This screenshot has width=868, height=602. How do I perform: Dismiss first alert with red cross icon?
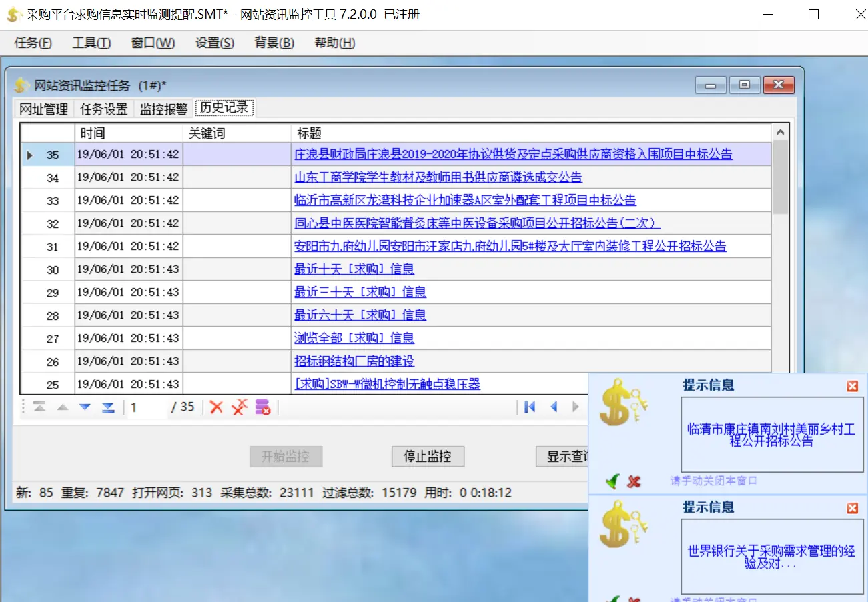pos(634,481)
